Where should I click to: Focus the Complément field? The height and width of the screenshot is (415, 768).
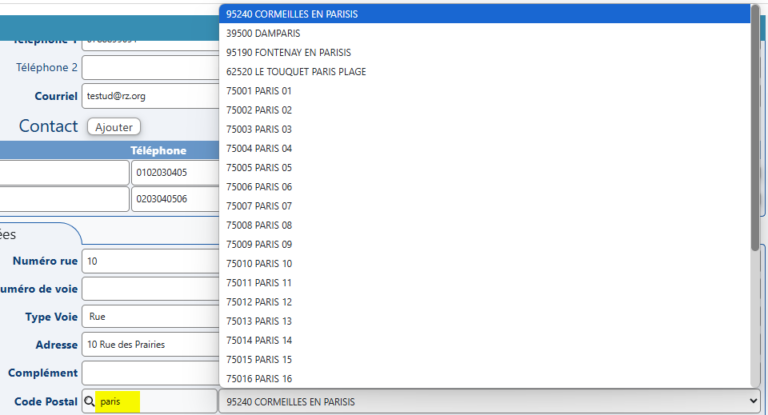coord(150,373)
